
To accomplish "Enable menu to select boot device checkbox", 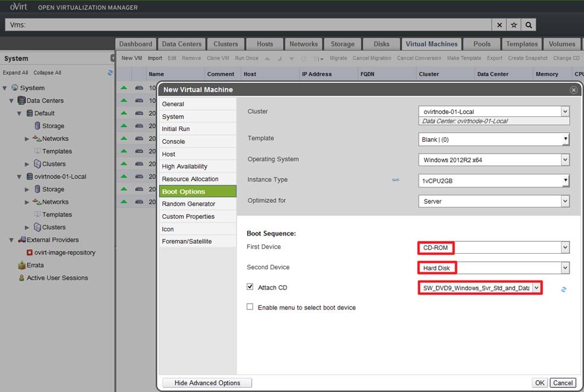I will [250, 307].
